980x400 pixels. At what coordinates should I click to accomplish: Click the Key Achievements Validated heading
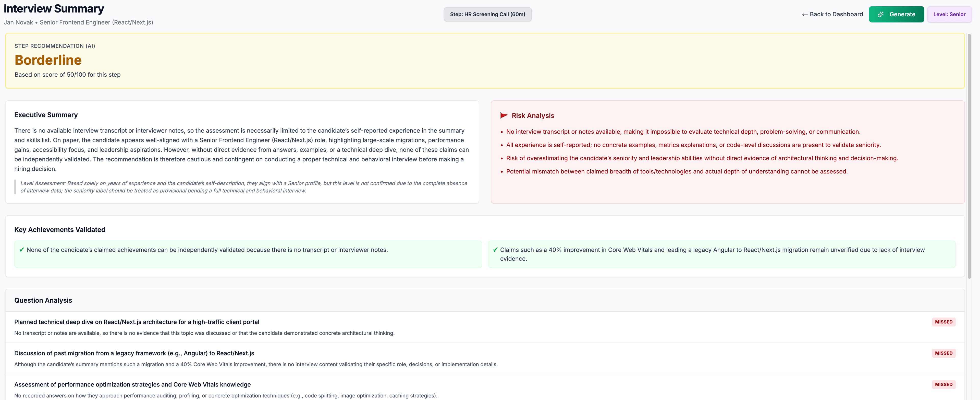click(60, 229)
